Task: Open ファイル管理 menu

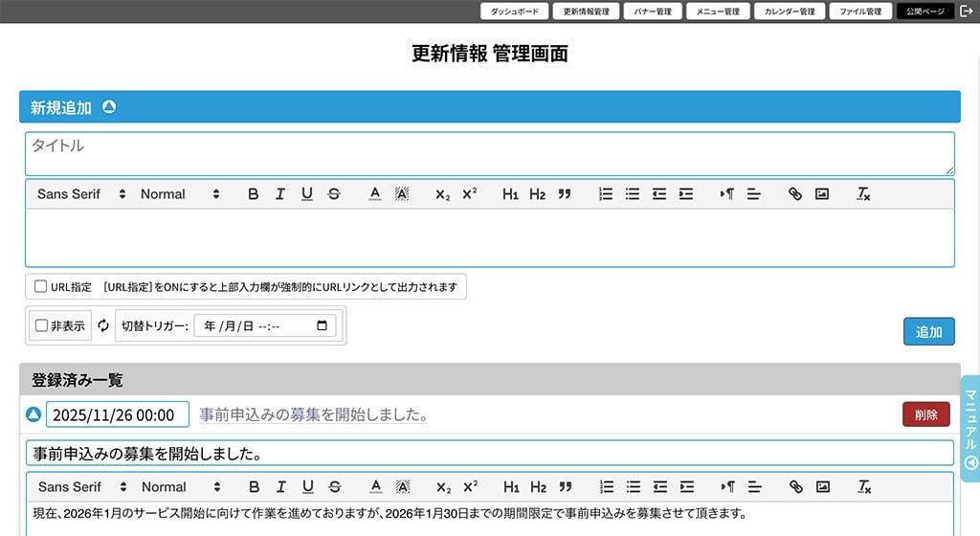Action: (860, 11)
